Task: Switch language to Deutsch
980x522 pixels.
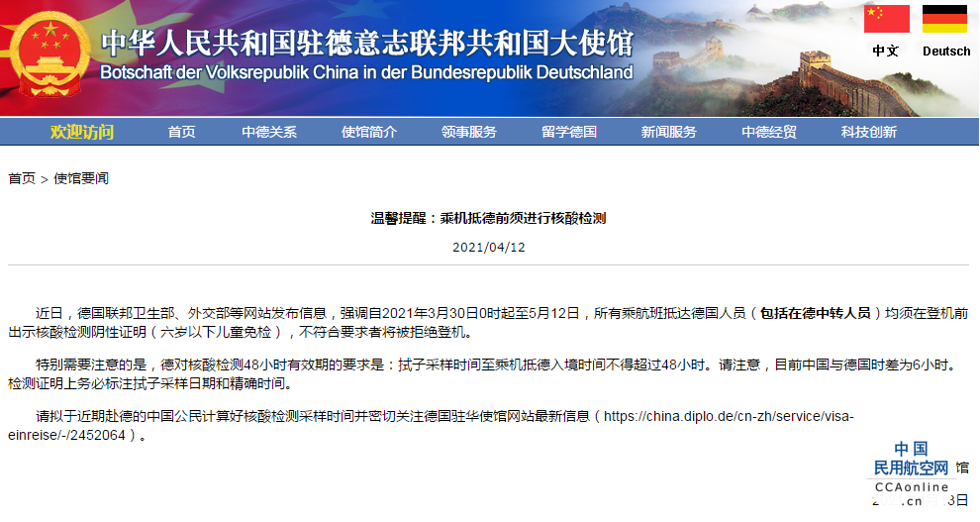Action: coord(946,52)
